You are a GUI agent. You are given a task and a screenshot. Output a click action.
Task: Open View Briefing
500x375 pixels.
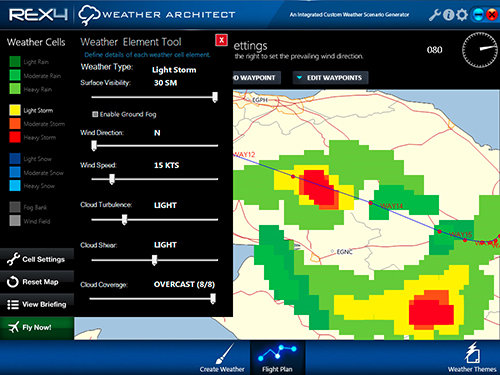(x=37, y=304)
